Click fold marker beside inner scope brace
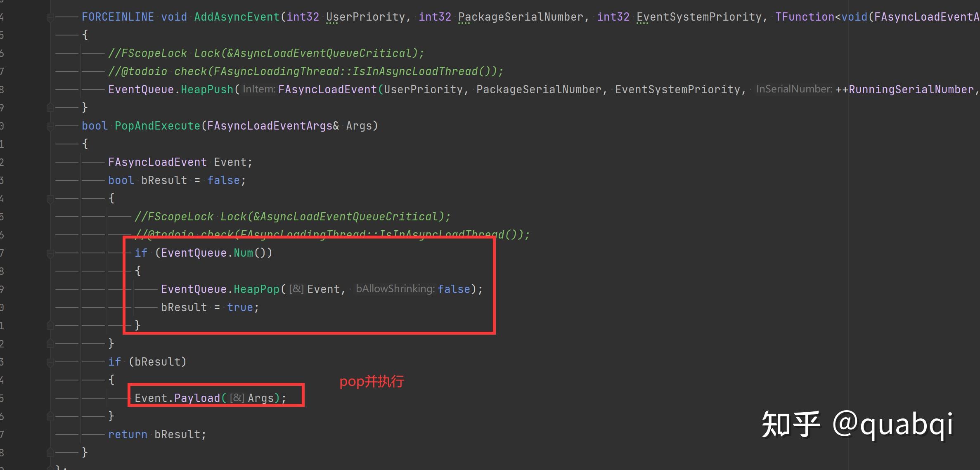 [50, 199]
